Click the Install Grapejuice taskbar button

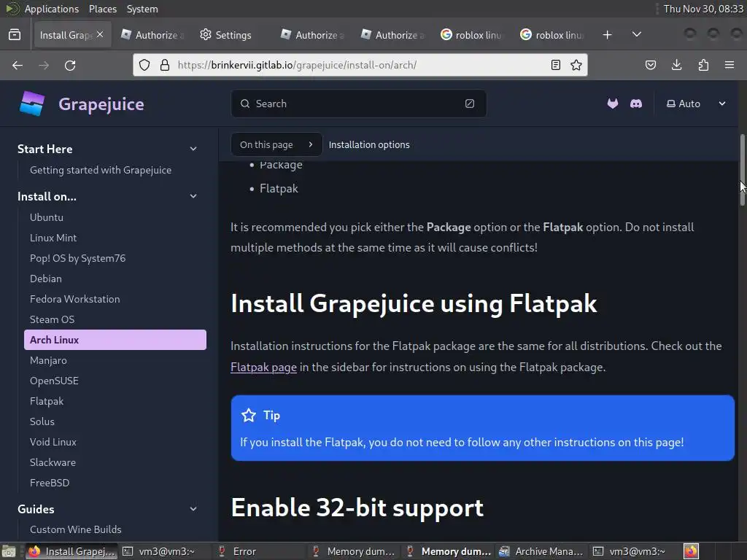71,551
